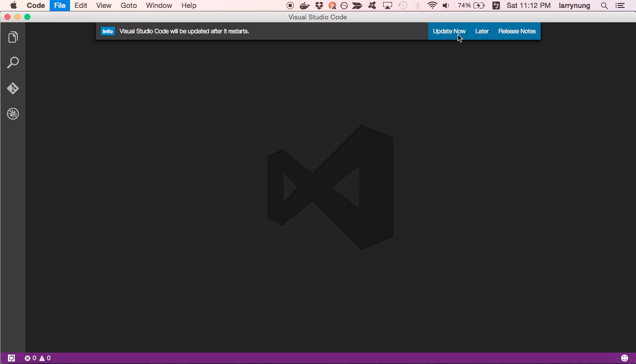Click the warnings count in status bar
This screenshot has height=364, width=636.
pos(45,358)
